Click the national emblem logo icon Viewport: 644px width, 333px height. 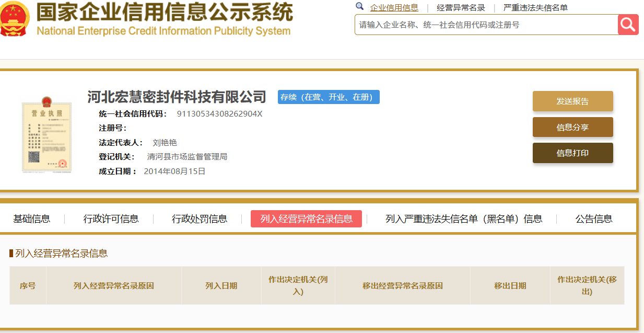pyautogui.click(x=15, y=19)
